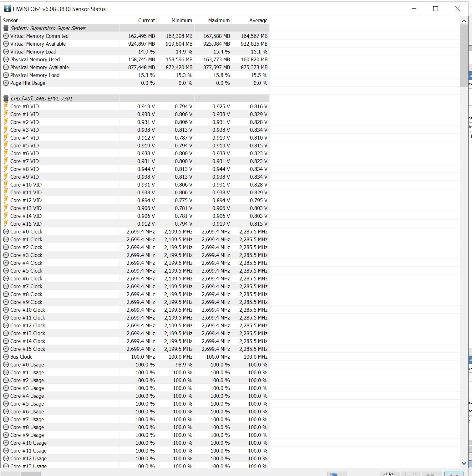Click the clock icon beside Core #7 Clock
Viewport: 472px width, 476px height.
(6, 286)
